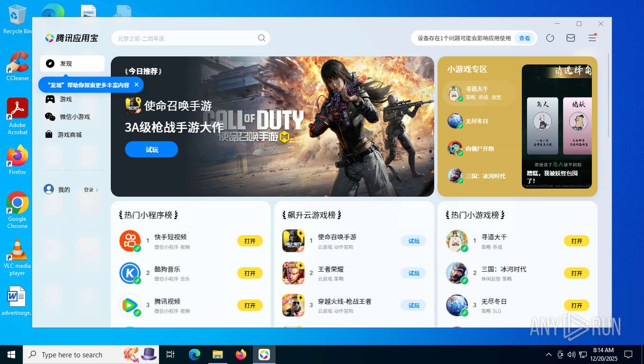
Task: Click the volume speaker tray icon
Action: 572,355
